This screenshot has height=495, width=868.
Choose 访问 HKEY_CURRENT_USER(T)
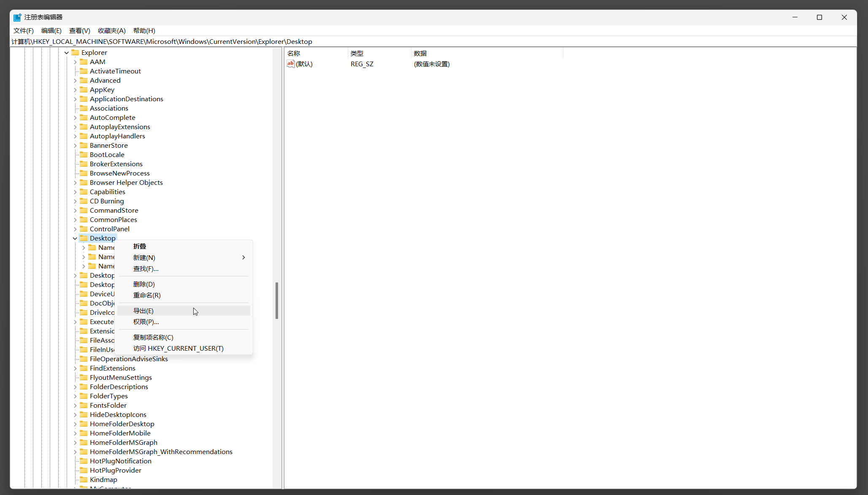coord(184,349)
